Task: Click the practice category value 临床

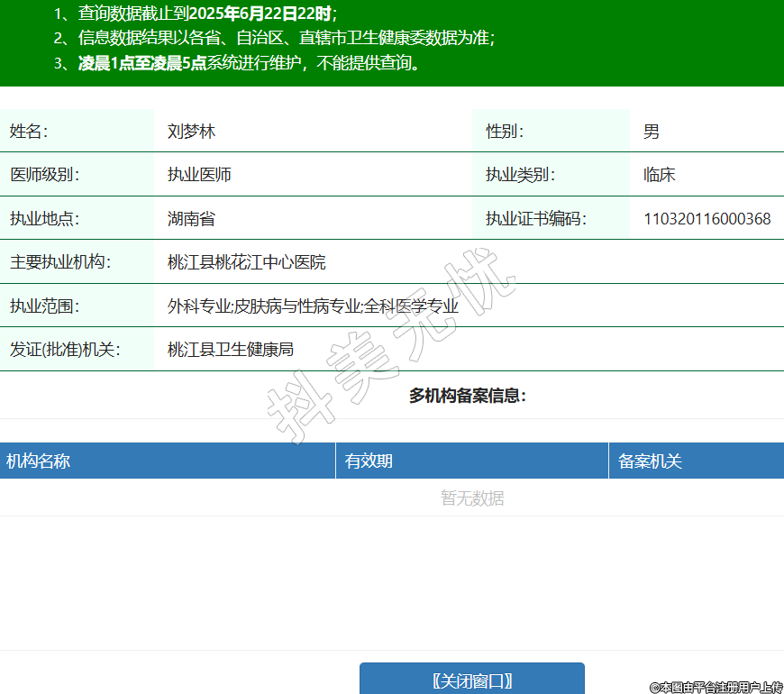Action: (659, 175)
